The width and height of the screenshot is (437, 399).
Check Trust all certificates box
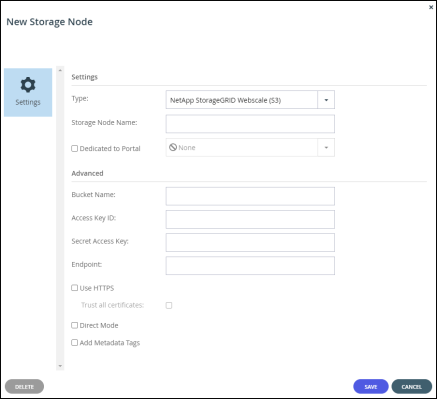pyautogui.click(x=169, y=305)
